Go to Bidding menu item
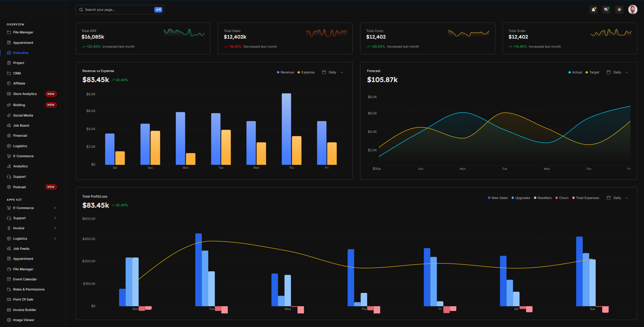Image resolution: width=644 pixels, height=327 pixels. click(19, 105)
